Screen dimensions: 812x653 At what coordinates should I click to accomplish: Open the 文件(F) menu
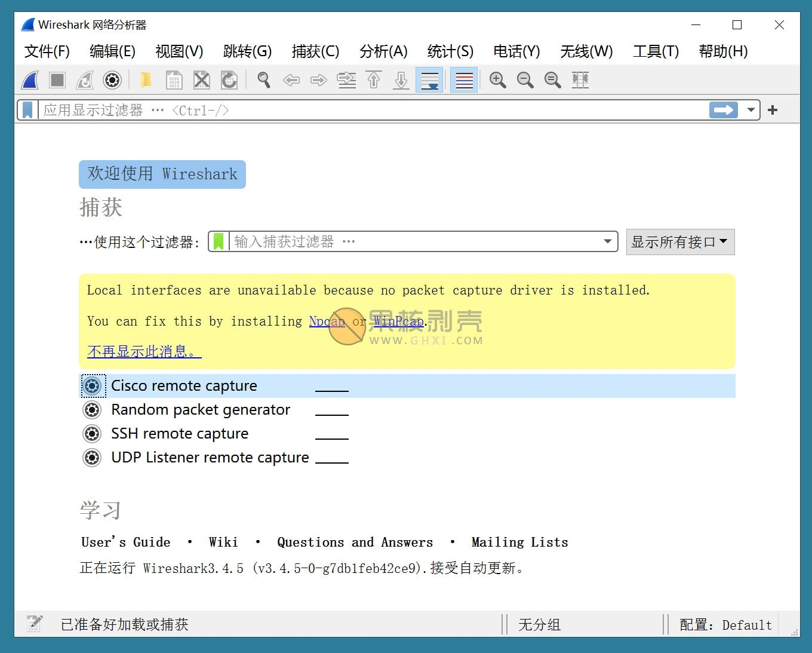click(47, 51)
